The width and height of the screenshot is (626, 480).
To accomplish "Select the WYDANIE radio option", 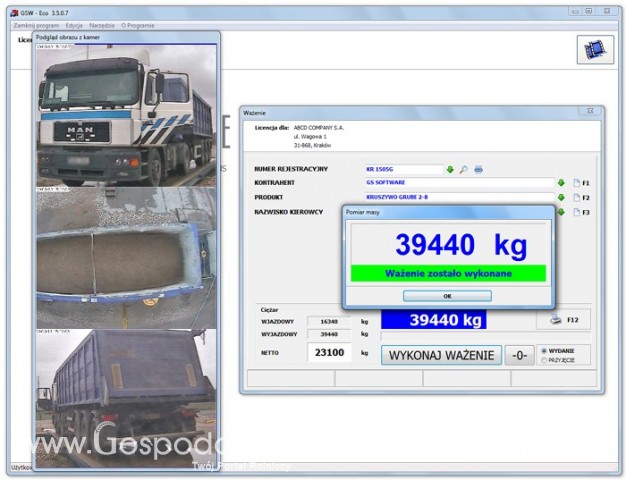I will (x=544, y=350).
